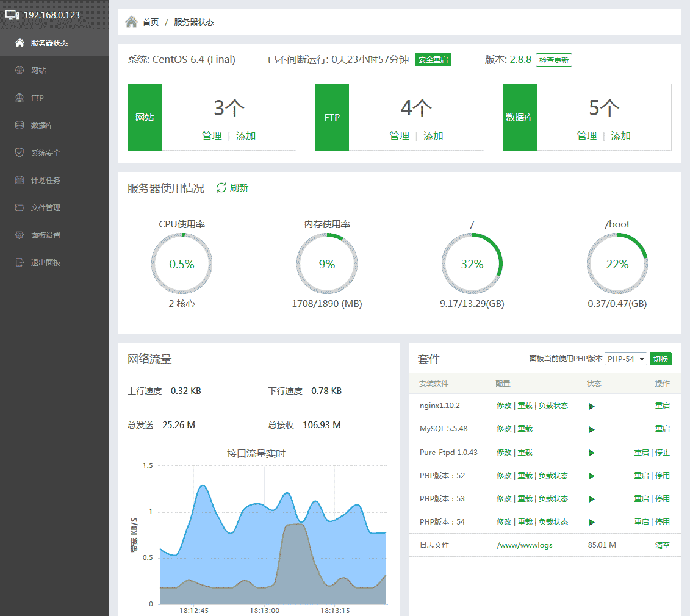
Task: Open the PHP-54 version dropdown
Action: 625,359
